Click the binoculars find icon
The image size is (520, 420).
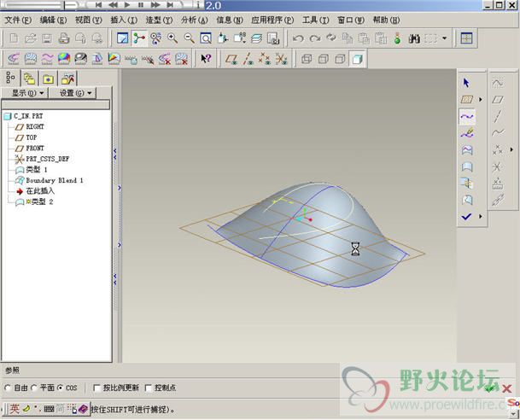(x=415, y=38)
